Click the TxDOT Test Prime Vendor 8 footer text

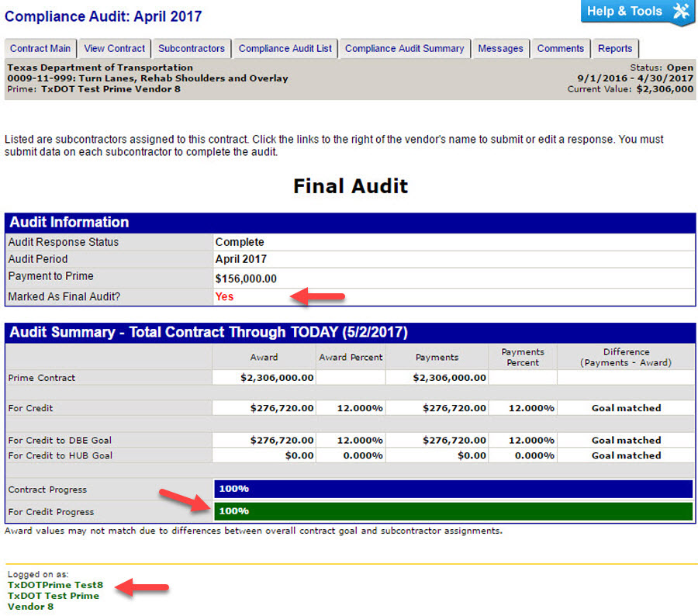(x=53, y=601)
